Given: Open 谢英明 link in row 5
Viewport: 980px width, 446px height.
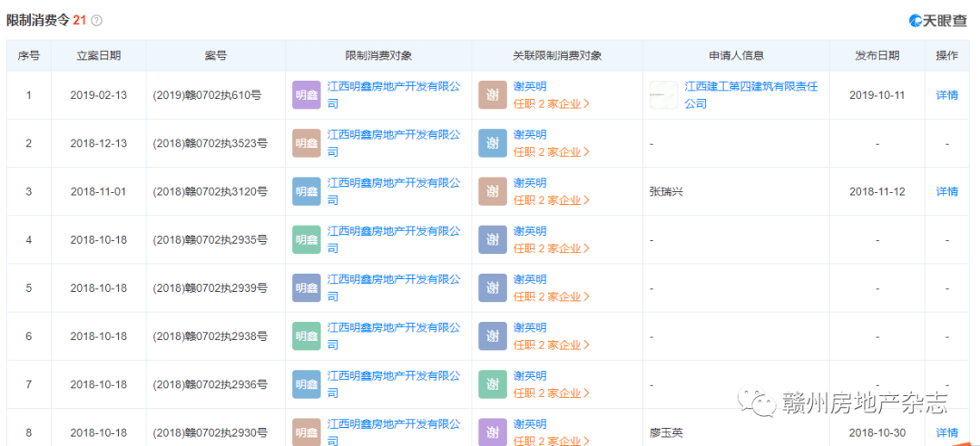Looking at the screenshot, I should pyautogui.click(x=529, y=279).
